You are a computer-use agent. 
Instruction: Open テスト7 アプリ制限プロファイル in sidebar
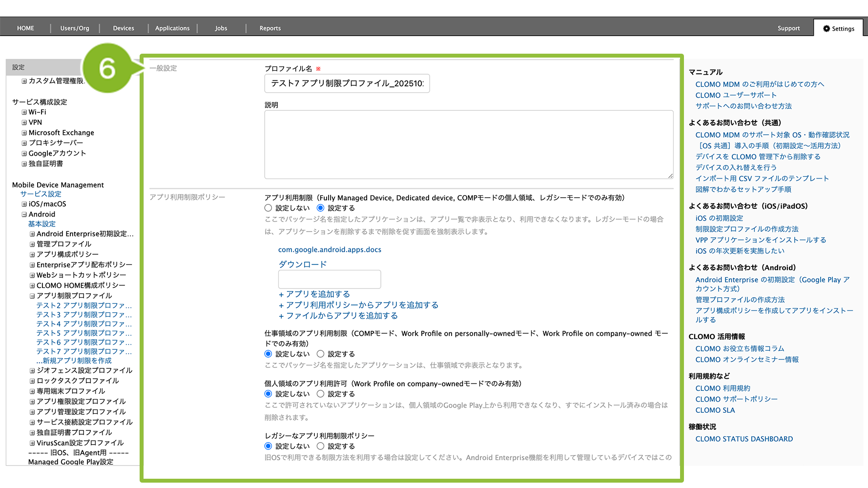pos(84,351)
